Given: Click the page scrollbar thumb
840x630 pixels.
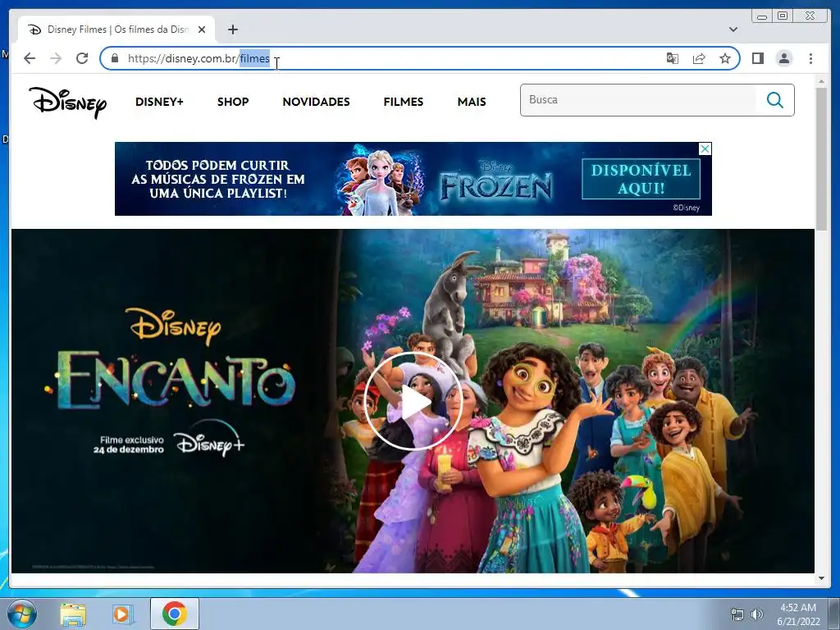Looking at the screenshot, I should (x=821, y=158).
